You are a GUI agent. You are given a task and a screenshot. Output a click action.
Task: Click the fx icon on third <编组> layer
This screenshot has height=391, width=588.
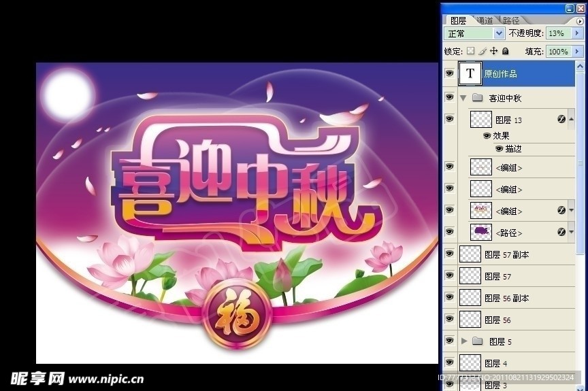coord(561,210)
